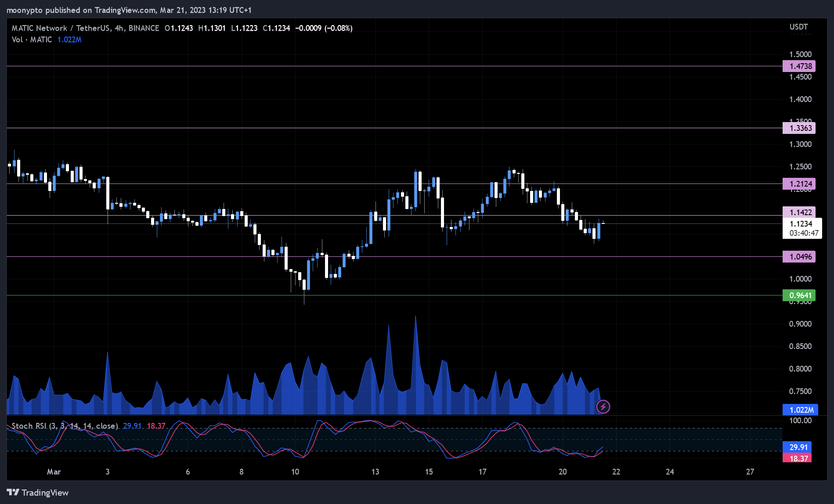Click the countdown timer 03:40:47
834x504 pixels.
point(804,233)
